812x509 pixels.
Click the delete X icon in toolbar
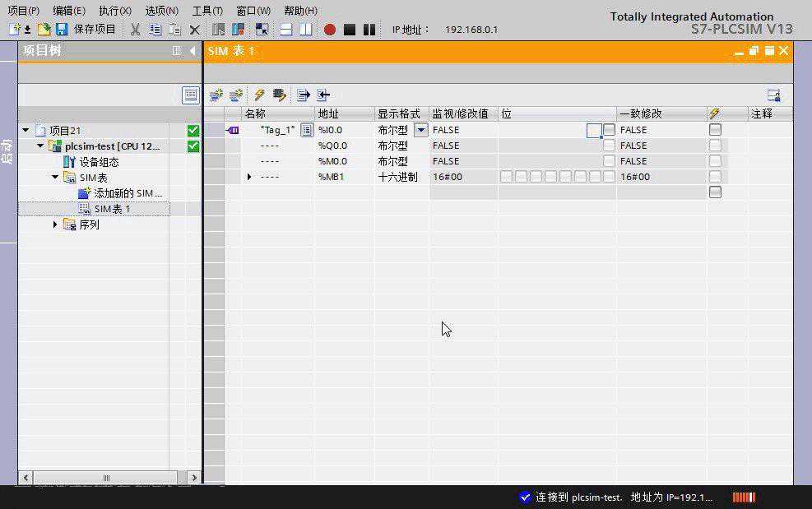click(x=195, y=30)
